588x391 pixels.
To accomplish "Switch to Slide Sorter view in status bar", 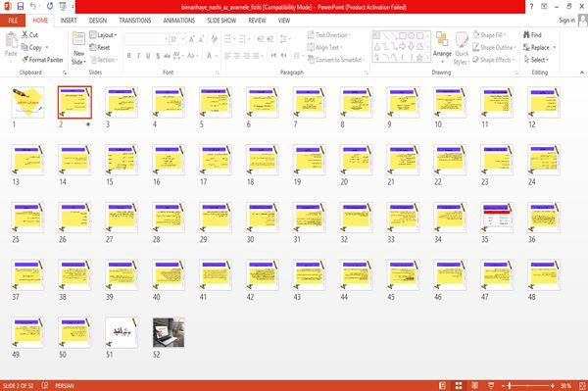I will click(459, 386).
